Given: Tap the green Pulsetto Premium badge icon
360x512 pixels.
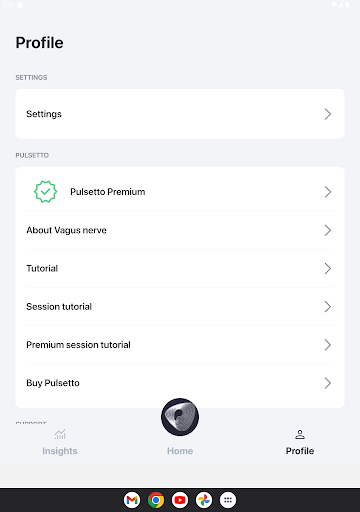Looking at the screenshot, I should (x=46, y=192).
